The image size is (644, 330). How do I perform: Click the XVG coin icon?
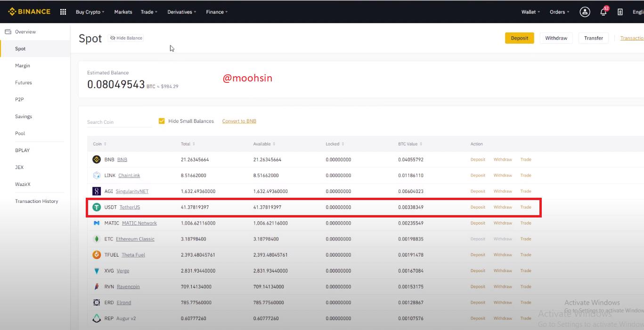(97, 271)
